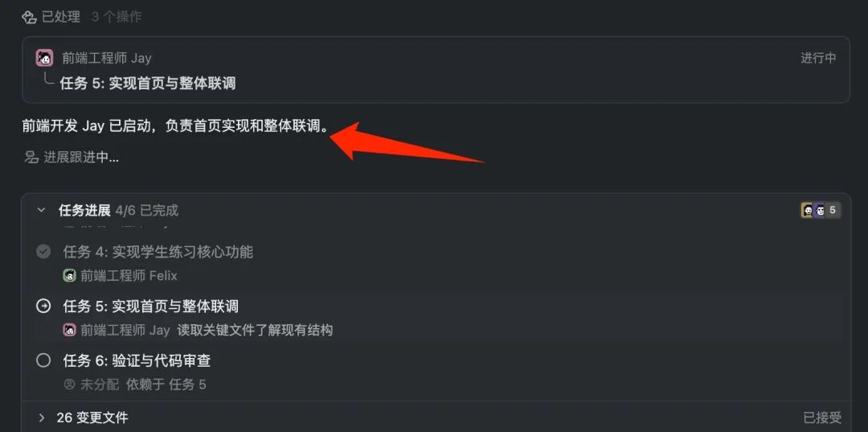Click the 进行中 status on Jay's task card
This screenshot has width=868, height=432.
[818, 58]
